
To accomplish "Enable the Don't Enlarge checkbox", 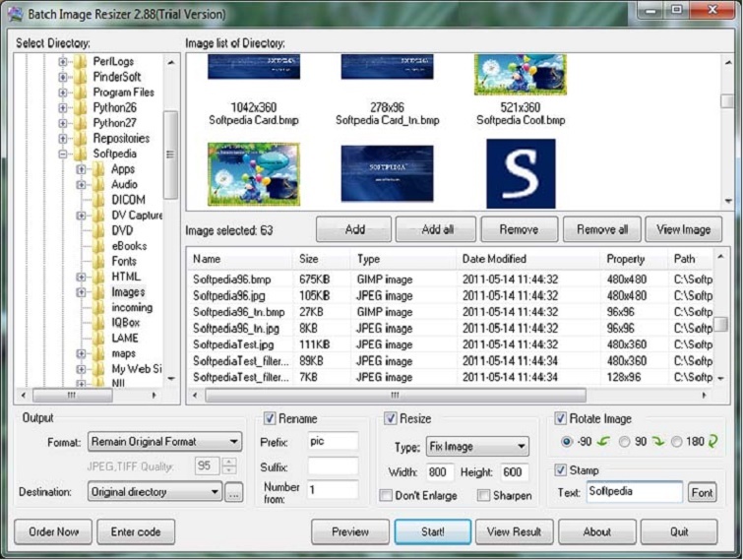I will (386, 496).
